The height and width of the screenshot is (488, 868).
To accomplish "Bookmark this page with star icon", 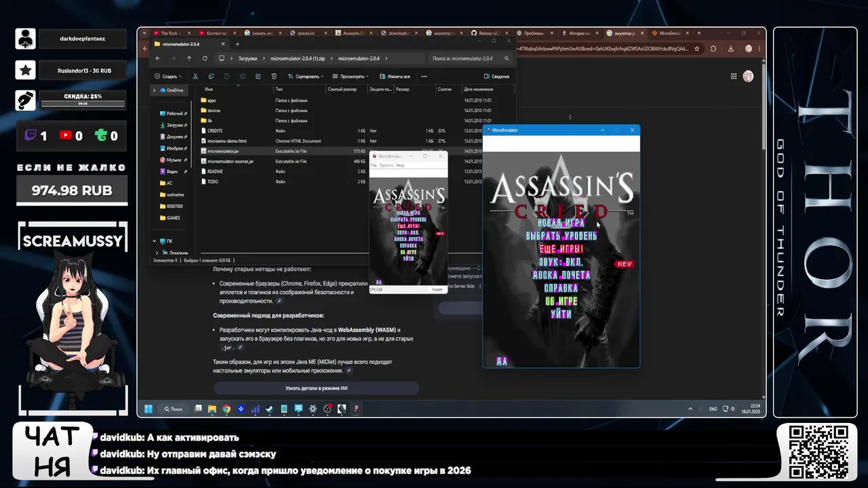I will pos(698,49).
